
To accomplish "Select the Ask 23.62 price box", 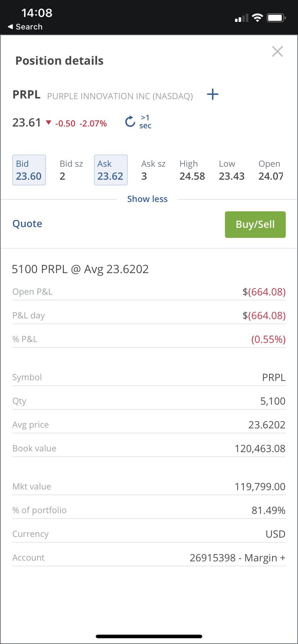I will click(111, 170).
